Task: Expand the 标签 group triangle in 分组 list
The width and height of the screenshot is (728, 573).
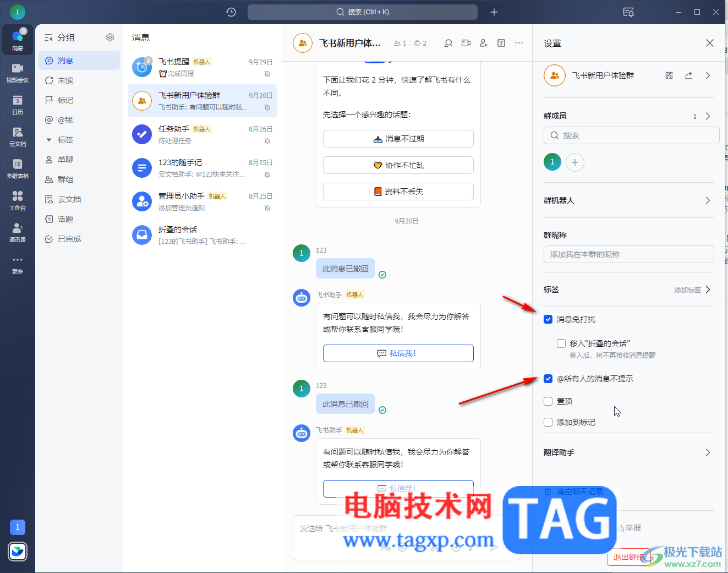Action: point(49,140)
